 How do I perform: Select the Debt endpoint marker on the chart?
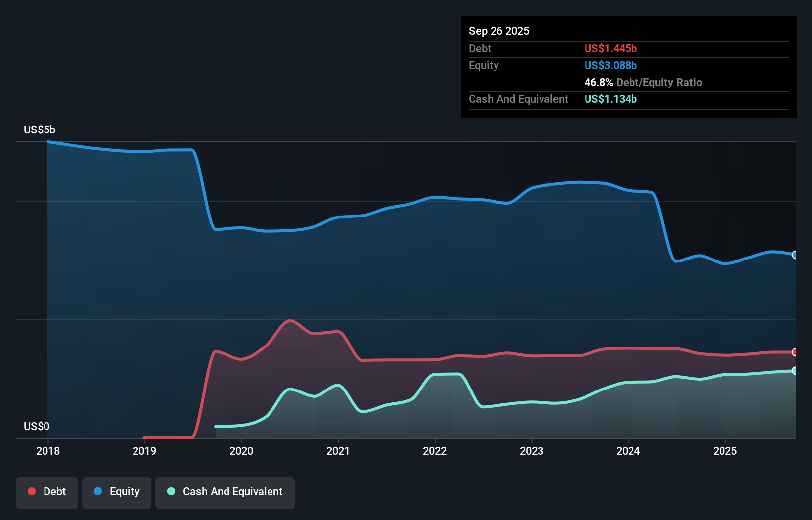pos(794,352)
